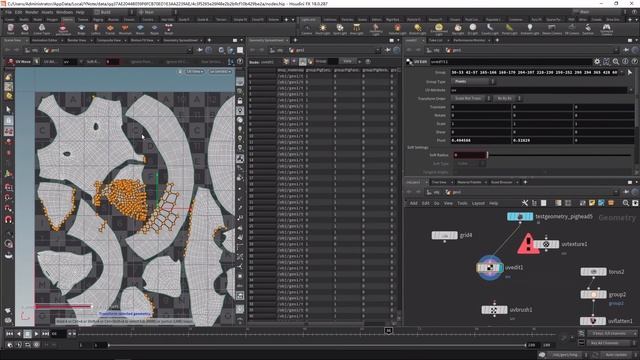Viewport: 640px width, 360px height.
Task: Select the Ripple shelf tool
Action: (154, 29)
